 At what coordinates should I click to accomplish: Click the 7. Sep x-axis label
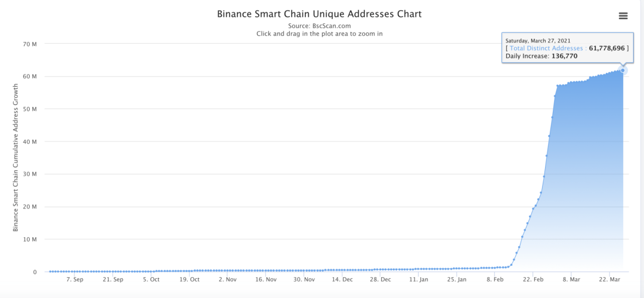pos(75,279)
